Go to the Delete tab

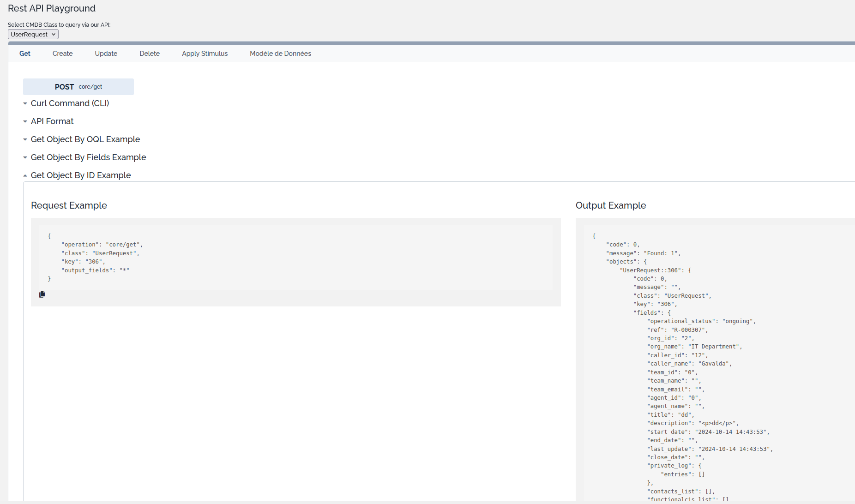point(150,54)
